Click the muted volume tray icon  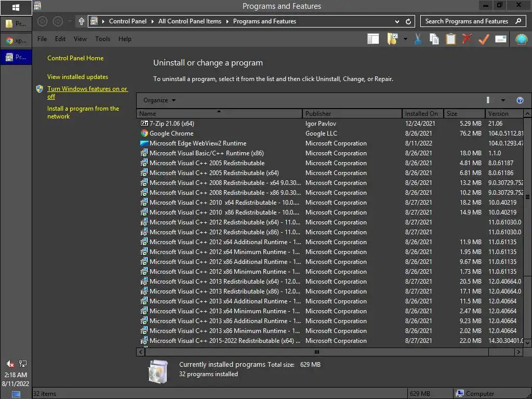[x=10, y=364]
